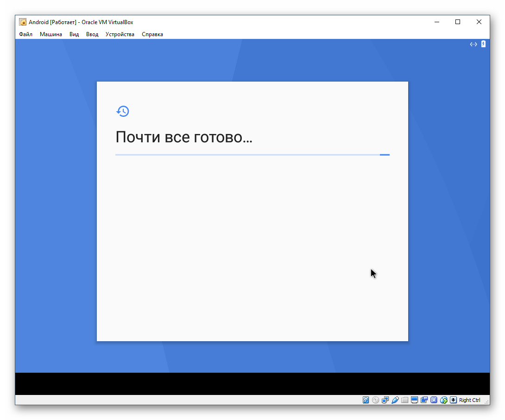Image resolution: width=505 pixels, height=420 pixels.
Task: Click the hard disk activity status icon
Action: pyautogui.click(x=366, y=400)
